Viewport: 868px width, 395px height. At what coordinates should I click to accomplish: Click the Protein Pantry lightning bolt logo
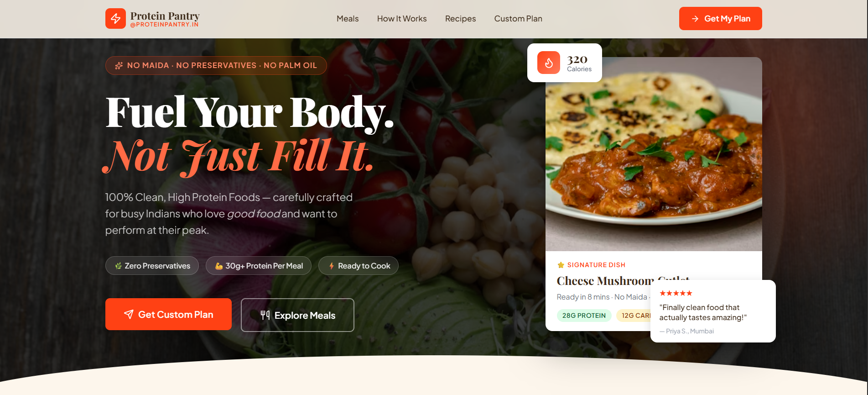point(115,19)
